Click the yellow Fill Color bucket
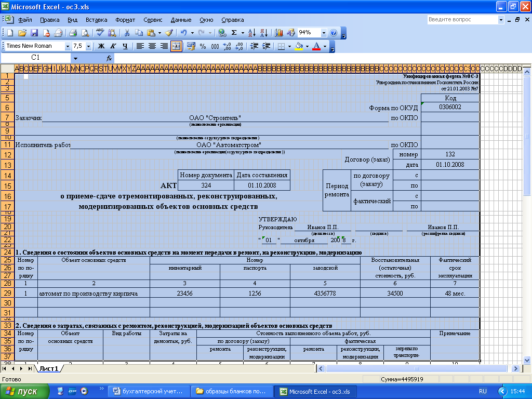Screen dimensions: 532x399 point(298,46)
